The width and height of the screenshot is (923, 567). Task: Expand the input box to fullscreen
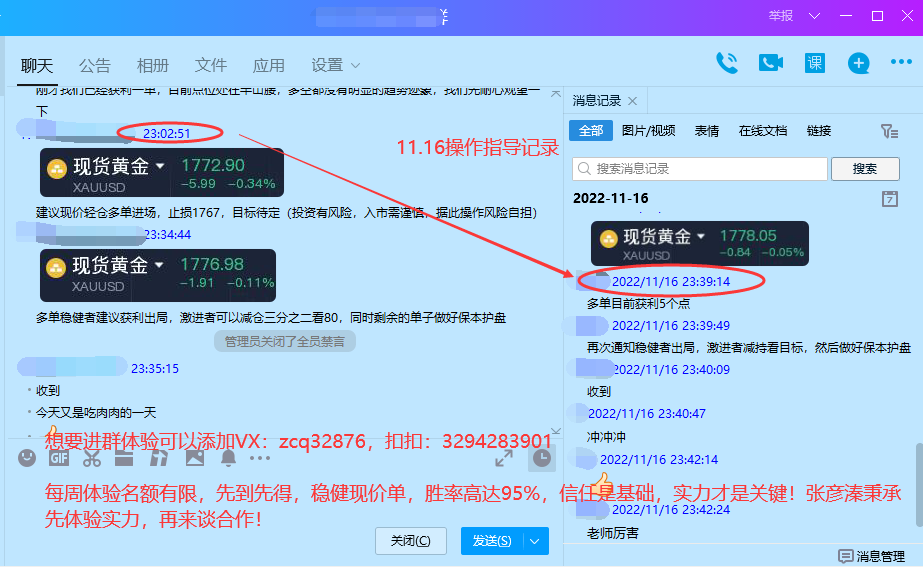[x=505, y=458]
